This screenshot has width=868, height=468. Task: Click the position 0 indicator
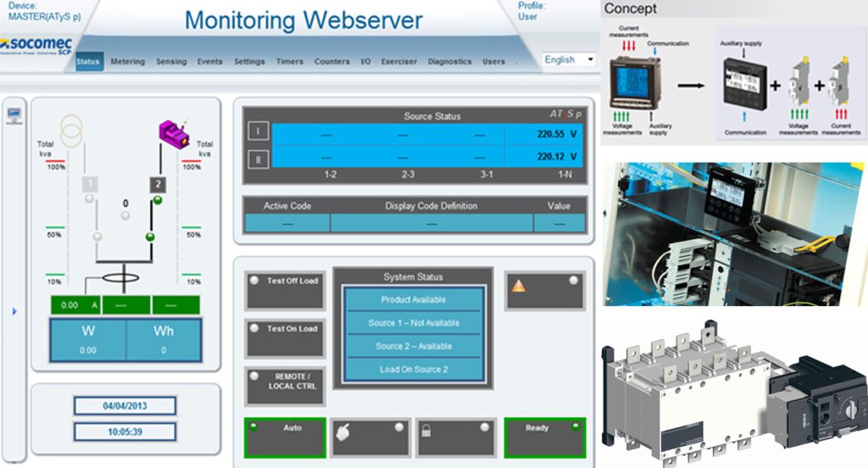pyautogui.click(x=125, y=215)
